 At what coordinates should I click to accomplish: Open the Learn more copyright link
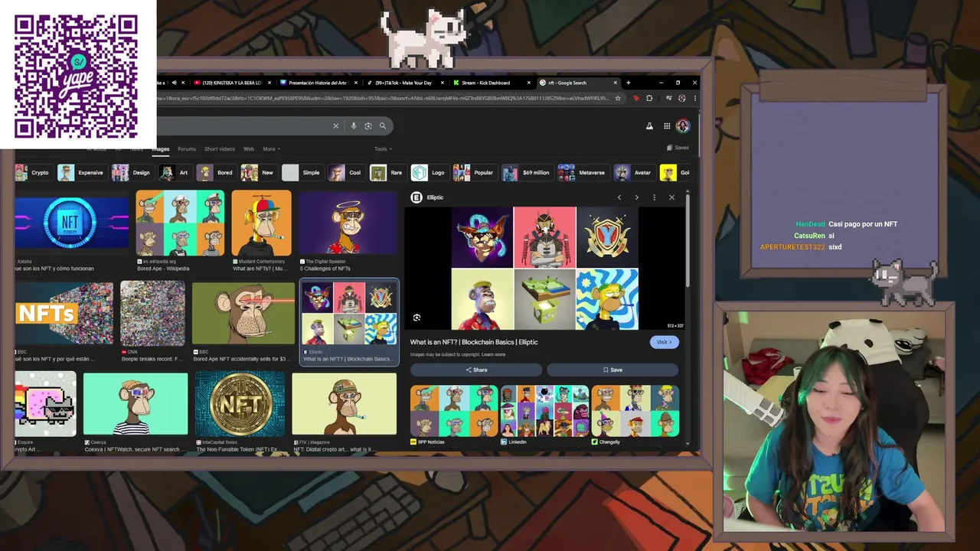[x=493, y=354]
